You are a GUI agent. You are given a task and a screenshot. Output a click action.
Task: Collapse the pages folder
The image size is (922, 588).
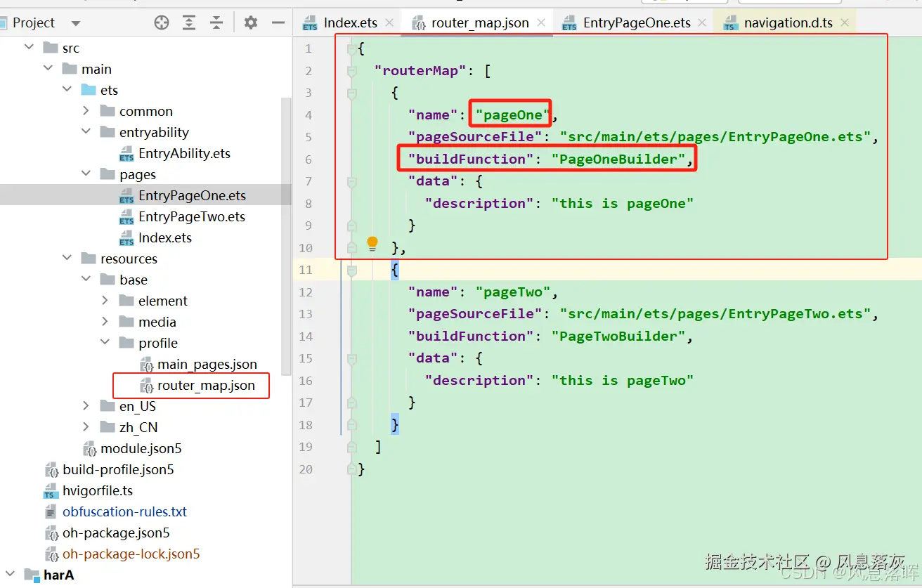tap(86, 174)
